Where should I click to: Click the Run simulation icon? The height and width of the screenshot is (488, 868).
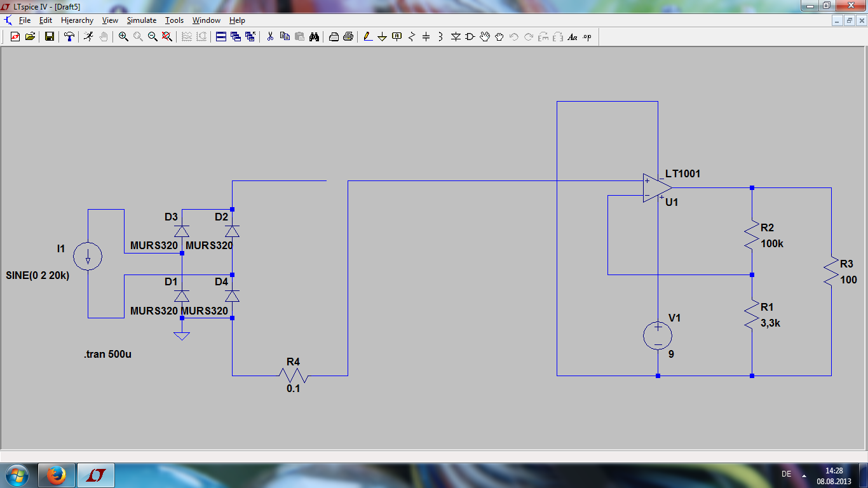(88, 37)
